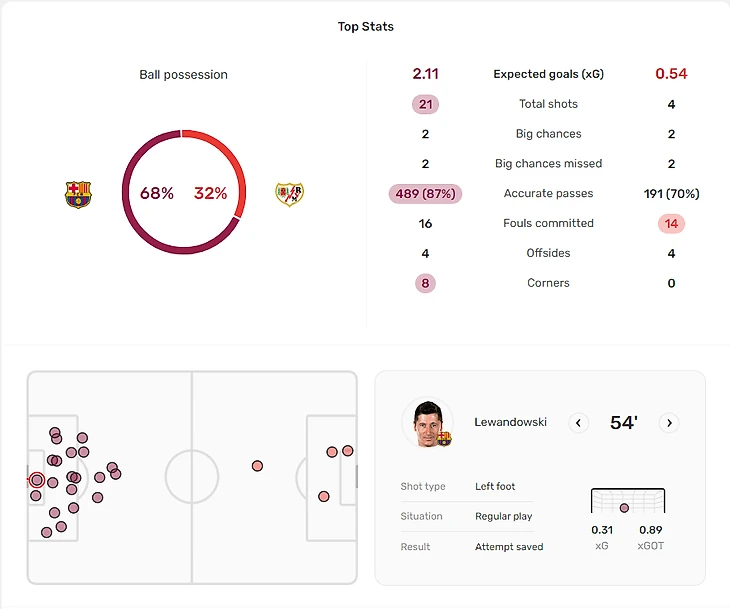Image resolution: width=730 pixels, height=609 pixels.
Task: Select the Rayo shot marker near midfield
Action: tap(257, 466)
